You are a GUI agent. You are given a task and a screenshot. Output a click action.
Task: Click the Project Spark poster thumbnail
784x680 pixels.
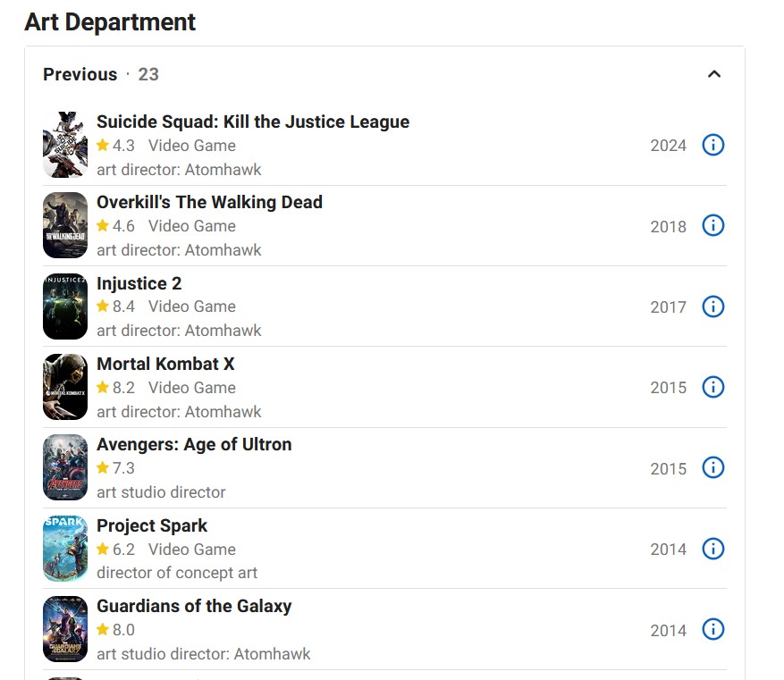65,549
